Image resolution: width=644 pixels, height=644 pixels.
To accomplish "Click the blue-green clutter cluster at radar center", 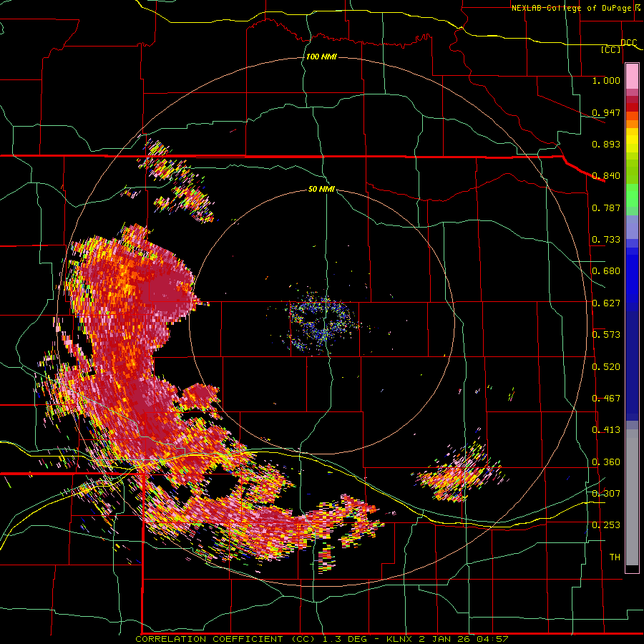I will [321, 321].
